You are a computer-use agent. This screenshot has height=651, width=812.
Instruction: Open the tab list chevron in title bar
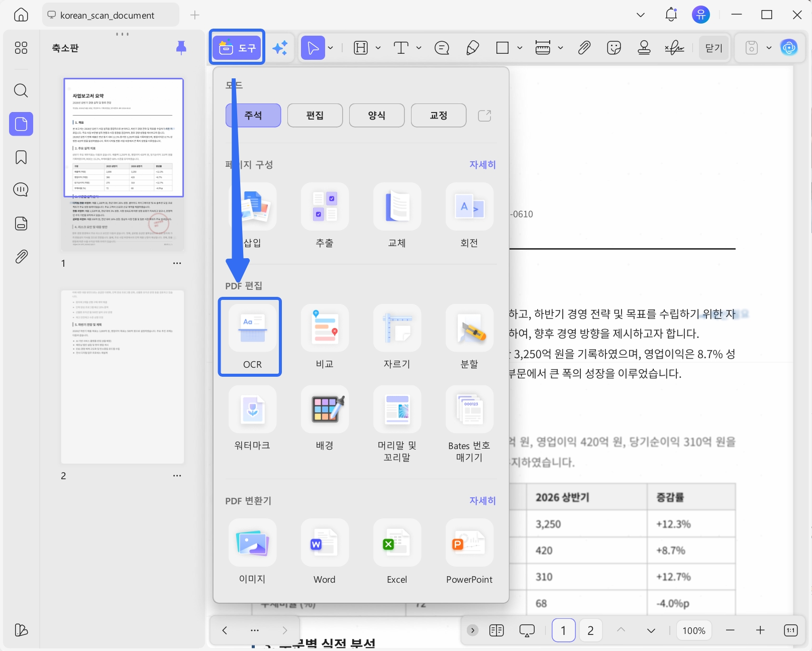coord(641,15)
